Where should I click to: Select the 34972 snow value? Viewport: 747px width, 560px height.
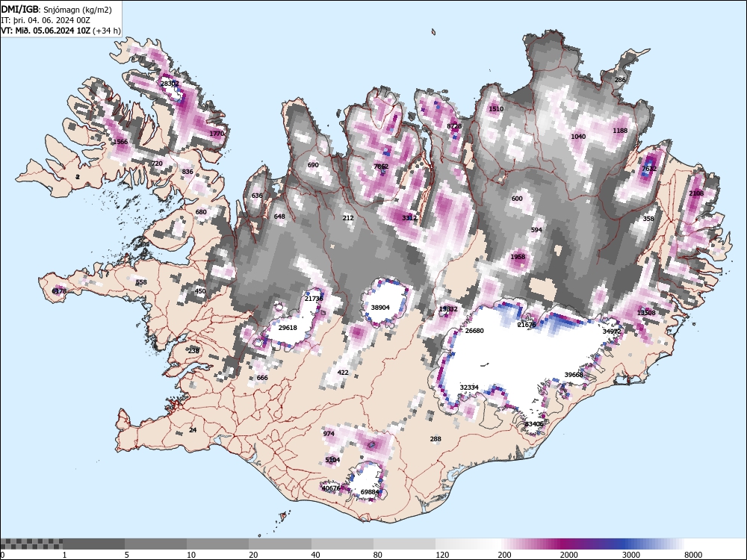pyautogui.click(x=612, y=332)
